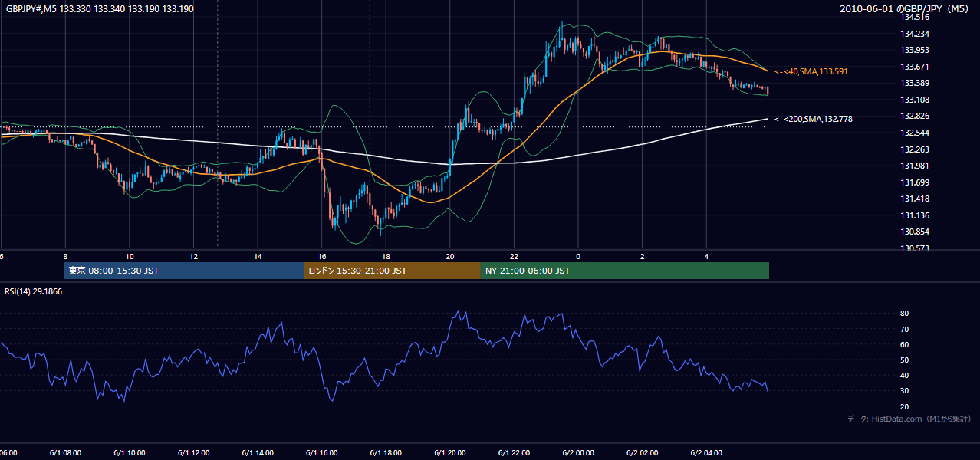Click price axis label 130.854
Screen dimensions: 980x460
click(915, 232)
